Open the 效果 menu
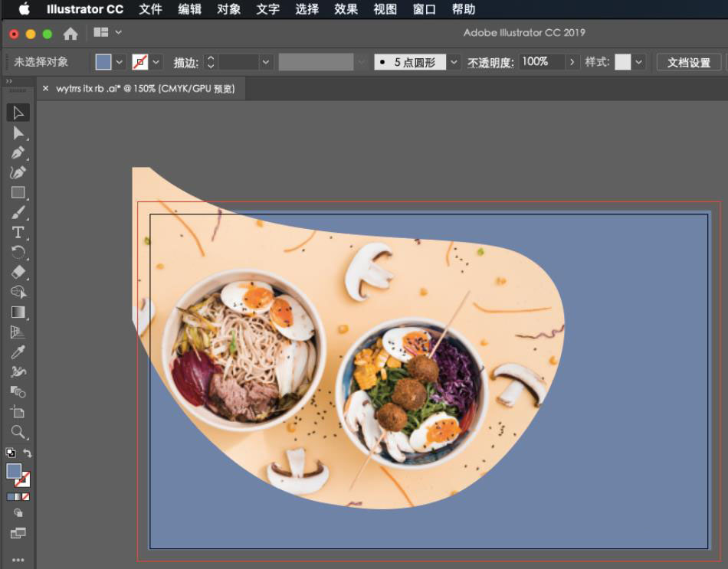 346,9
